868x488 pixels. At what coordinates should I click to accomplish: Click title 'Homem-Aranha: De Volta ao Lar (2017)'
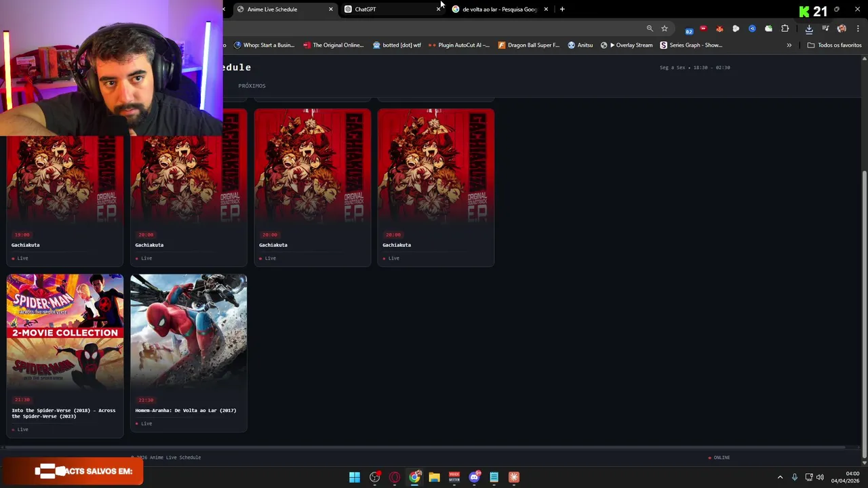coord(186,410)
